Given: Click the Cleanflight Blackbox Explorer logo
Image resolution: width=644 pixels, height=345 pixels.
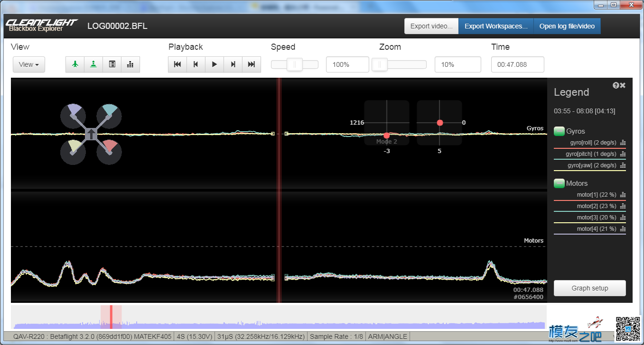Looking at the screenshot, I should click(41, 25).
